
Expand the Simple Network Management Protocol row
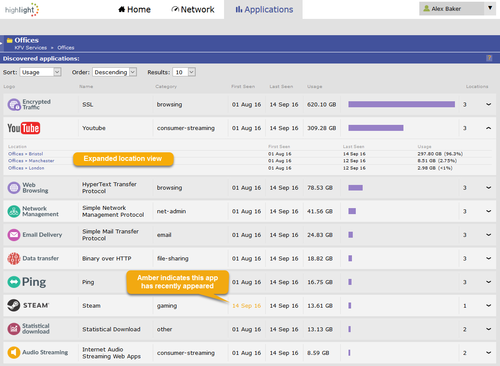pyautogui.click(x=489, y=211)
